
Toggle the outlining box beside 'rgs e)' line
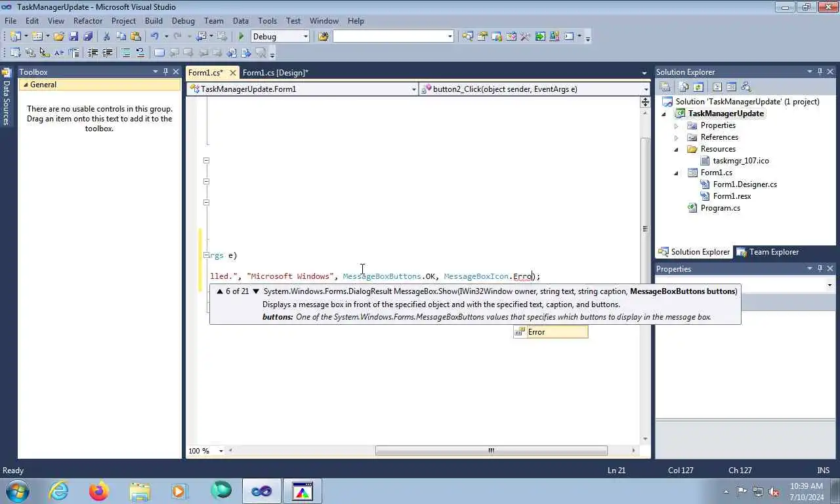tap(206, 255)
